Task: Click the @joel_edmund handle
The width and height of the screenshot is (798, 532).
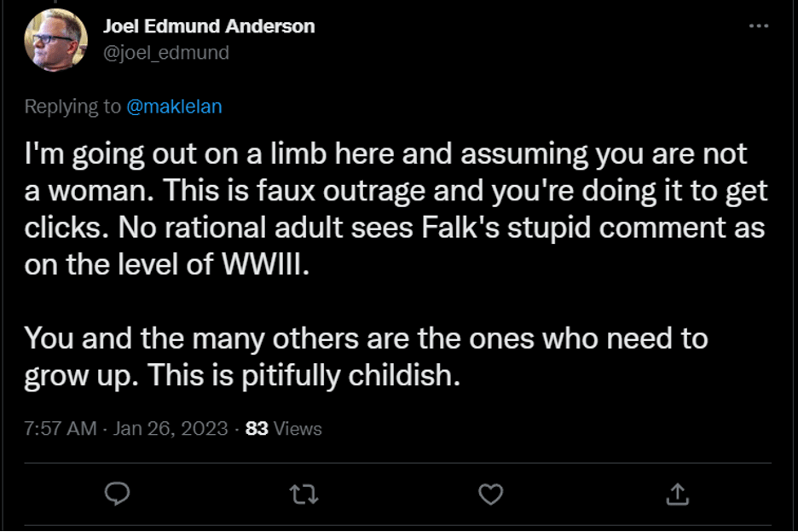Action: tap(165, 53)
